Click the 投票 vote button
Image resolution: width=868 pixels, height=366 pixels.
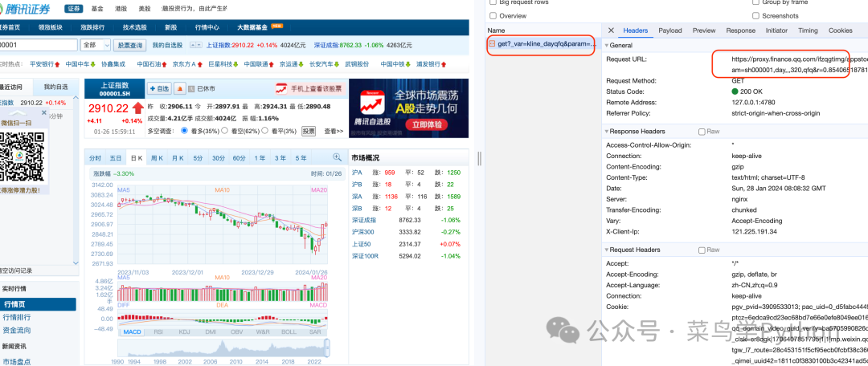click(309, 131)
